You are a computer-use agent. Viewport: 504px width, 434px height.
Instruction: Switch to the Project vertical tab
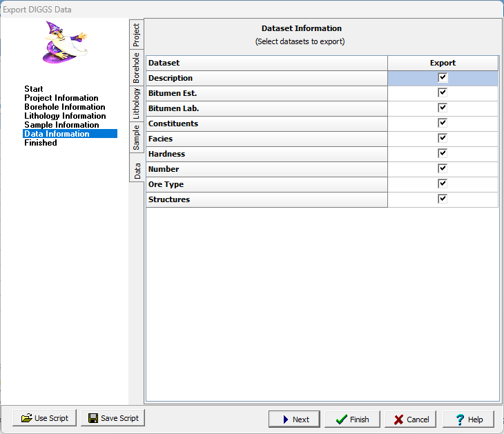pos(137,35)
